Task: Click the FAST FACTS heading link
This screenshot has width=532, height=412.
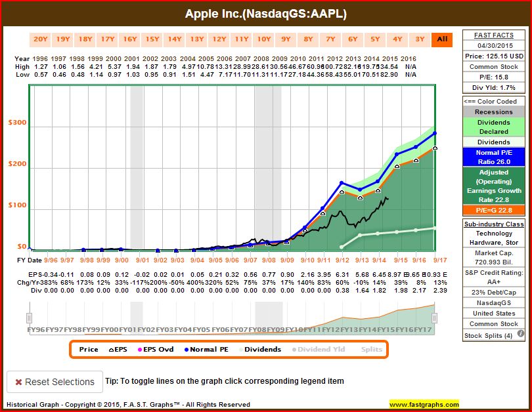Action: tap(494, 35)
